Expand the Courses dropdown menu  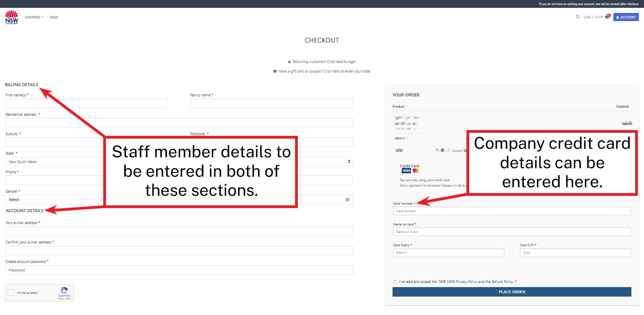pyautogui.click(x=34, y=17)
